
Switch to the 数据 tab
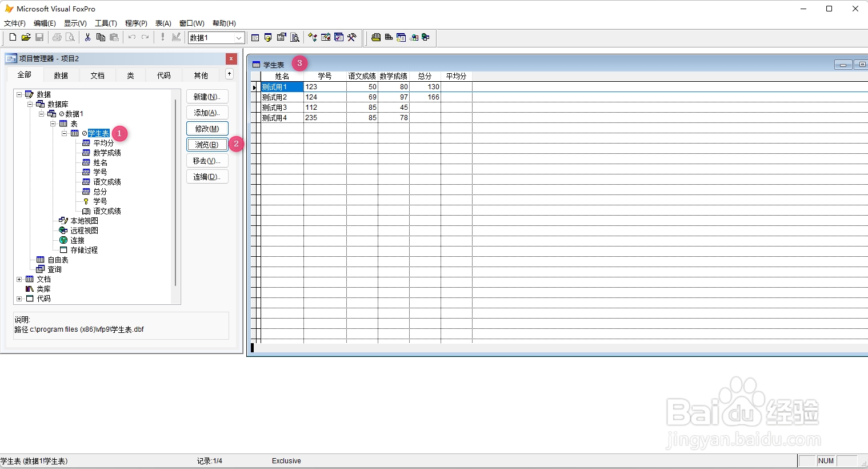pos(61,75)
